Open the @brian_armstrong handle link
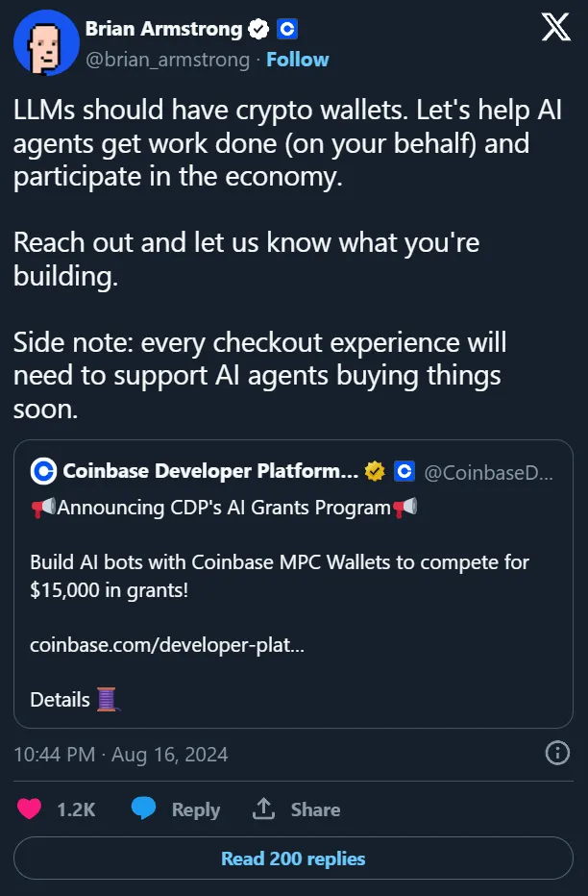Screen dimensions: 588x896 [x=169, y=60]
